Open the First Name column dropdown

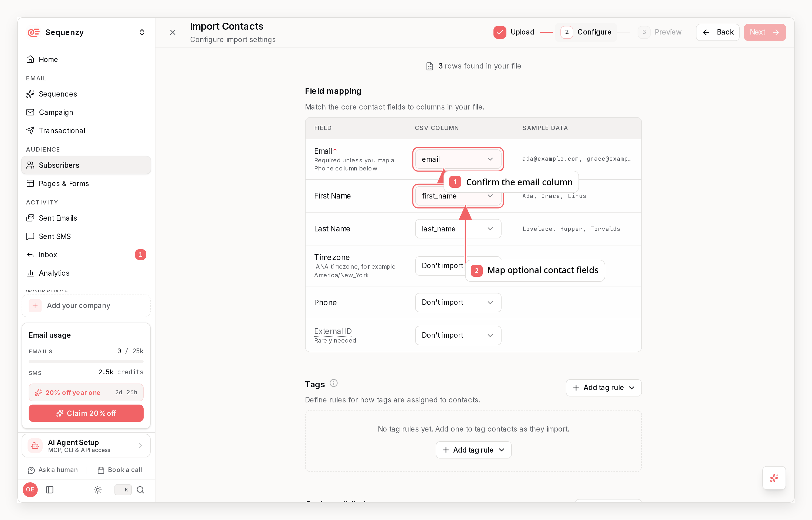[458, 196]
